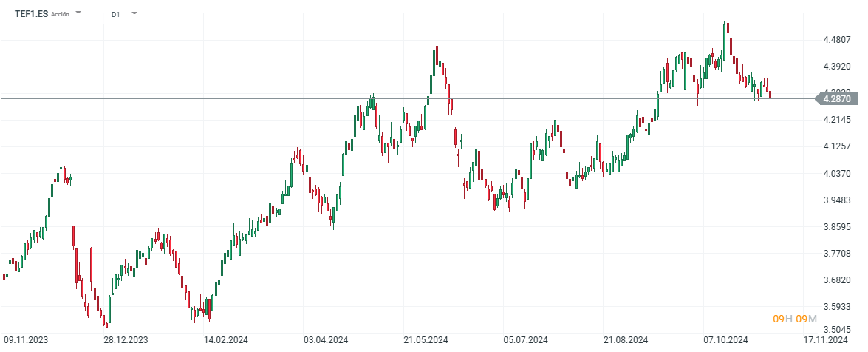Viewport: 868px width, 352px height.
Task: Click the Acción instrument type label
Action: [61, 14]
